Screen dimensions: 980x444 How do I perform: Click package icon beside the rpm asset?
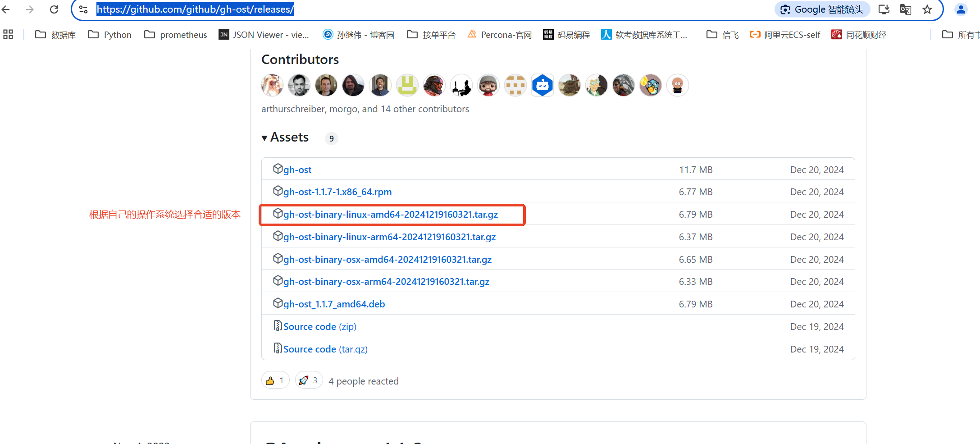pos(278,191)
